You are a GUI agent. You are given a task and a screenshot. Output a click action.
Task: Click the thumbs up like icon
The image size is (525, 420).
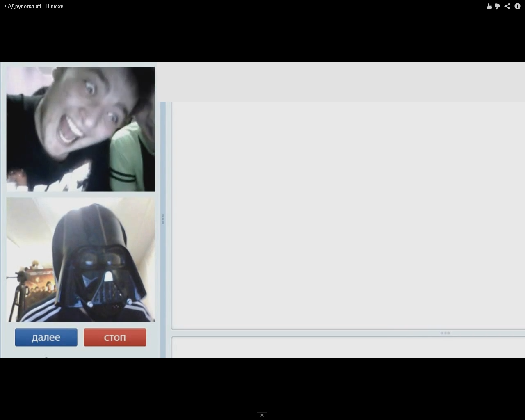(x=489, y=6)
